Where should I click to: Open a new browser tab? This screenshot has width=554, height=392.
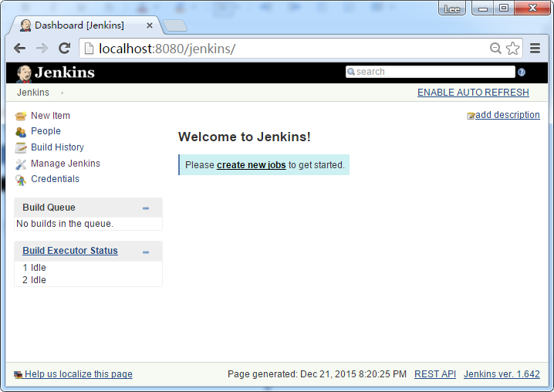click(175, 25)
